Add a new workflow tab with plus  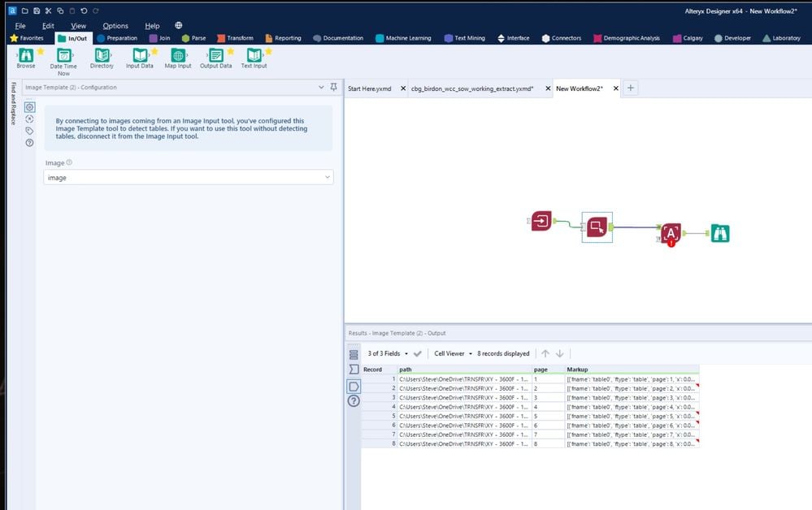[x=630, y=88]
